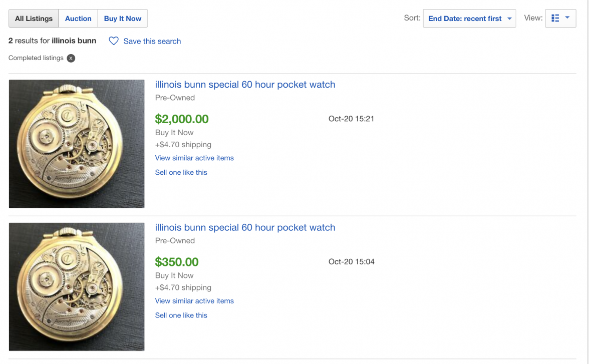589x364 pixels.
Task: Switch to the Buy It Now tab
Action: [123, 19]
